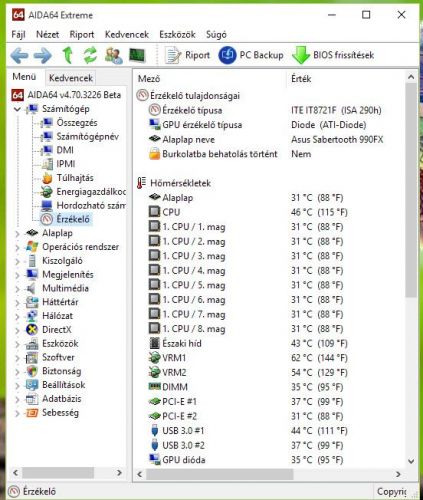Open the users management toolbar icon
Image resolution: width=423 pixels, height=500 pixels.
click(x=113, y=55)
